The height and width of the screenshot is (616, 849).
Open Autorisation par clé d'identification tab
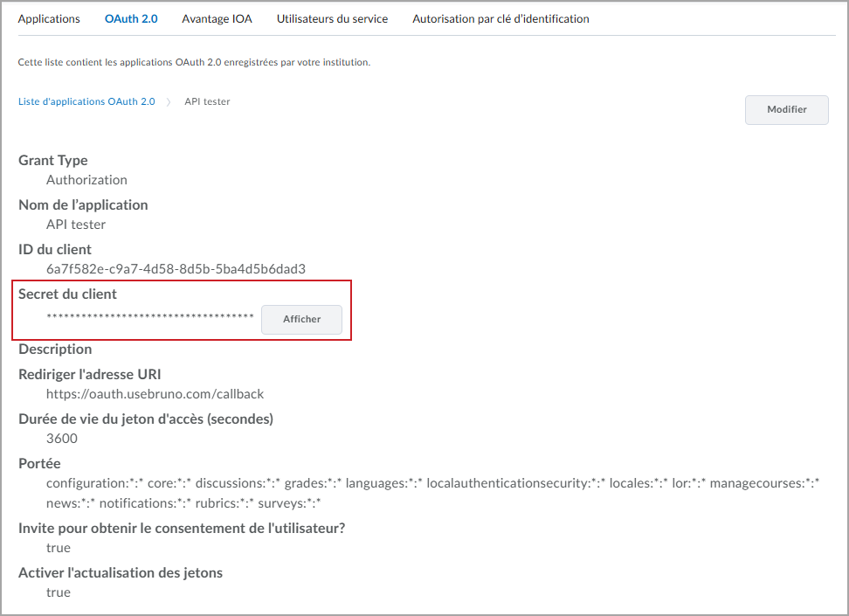coord(500,19)
